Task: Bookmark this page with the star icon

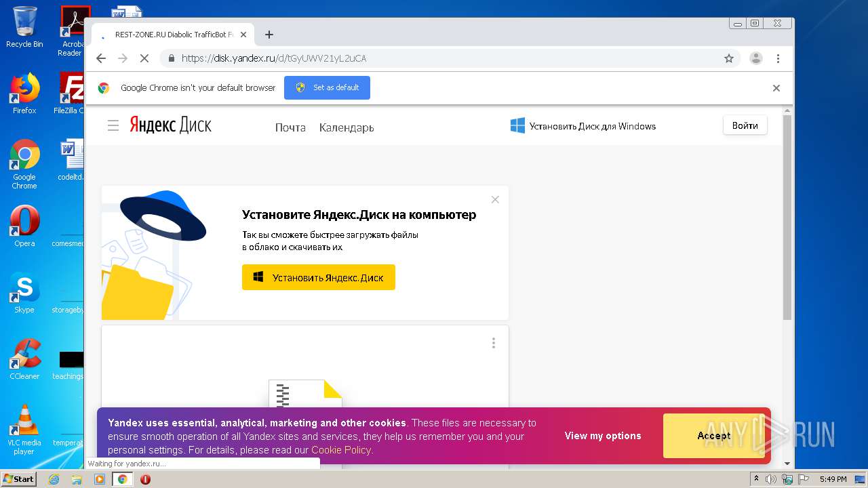Action: (x=729, y=58)
